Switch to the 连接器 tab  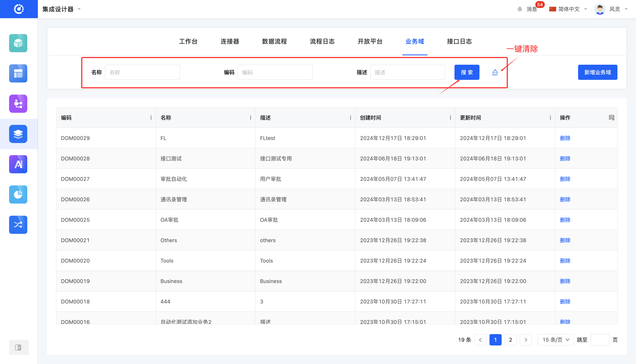(x=230, y=41)
